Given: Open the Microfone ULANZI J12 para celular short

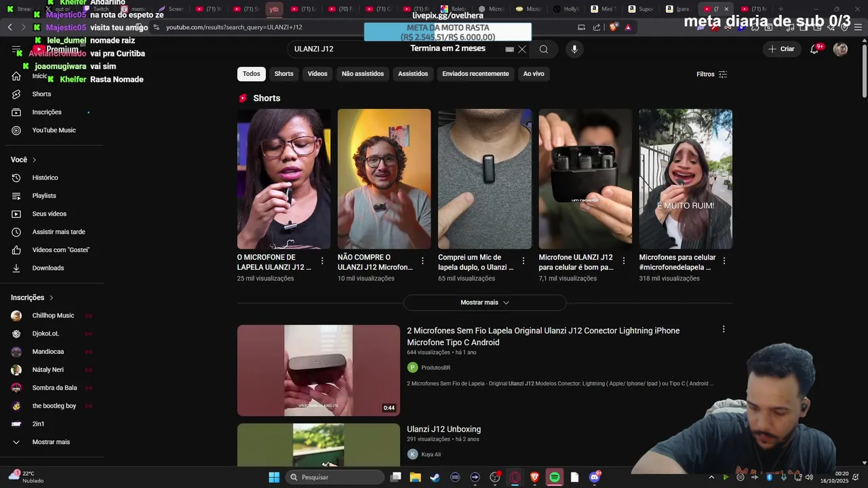Looking at the screenshot, I should (x=585, y=179).
